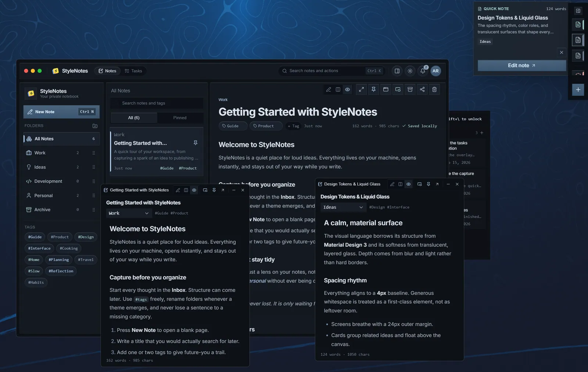Collapse the quick notes dock panel icon

point(578,11)
